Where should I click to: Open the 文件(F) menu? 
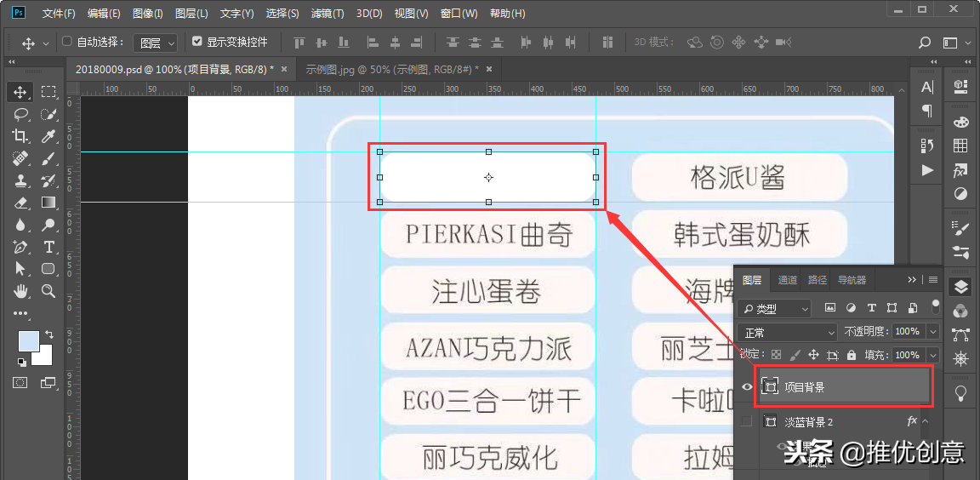[x=59, y=13]
